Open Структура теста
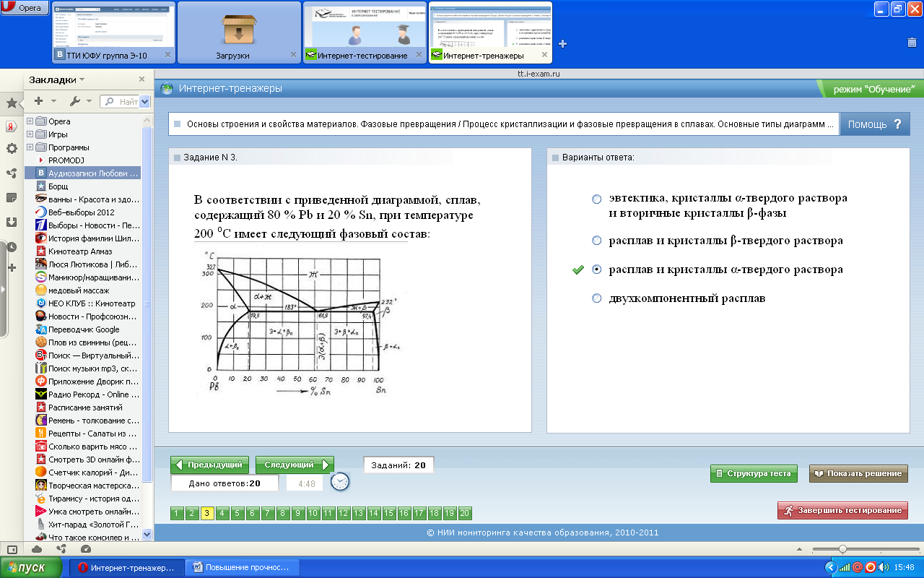924x578 pixels. tap(754, 474)
